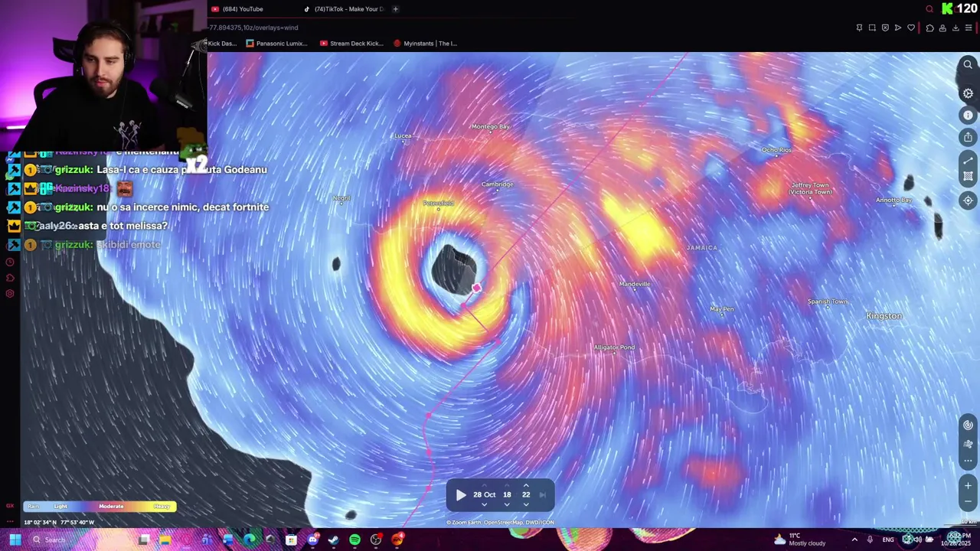This screenshot has width=980, height=551.
Task: Increase the minute value above 22
Action: (526, 485)
